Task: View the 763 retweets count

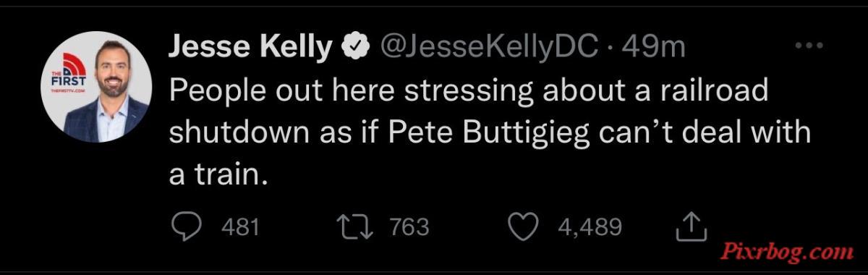Action: pos(409,228)
